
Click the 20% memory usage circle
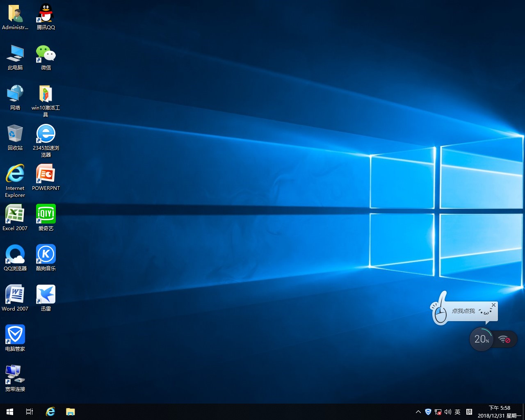[x=481, y=339]
